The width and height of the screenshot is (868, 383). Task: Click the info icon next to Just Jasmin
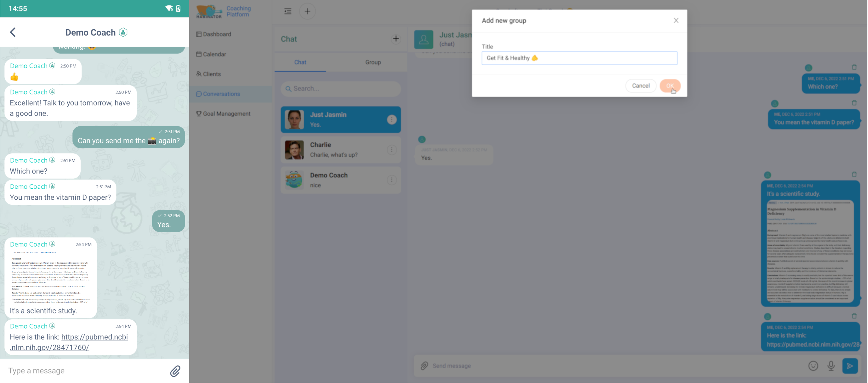[391, 120]
